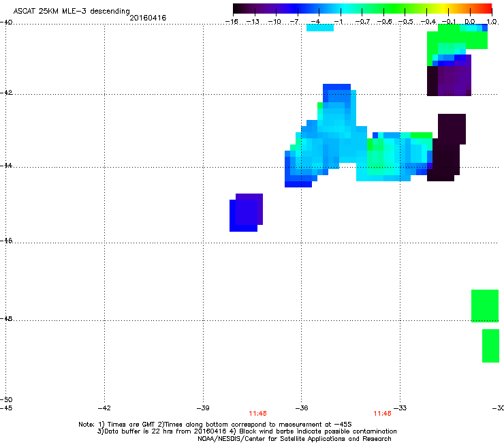504x443 pixels.
Task: Click the -1 label on the color scale
Action: (338, 22)
